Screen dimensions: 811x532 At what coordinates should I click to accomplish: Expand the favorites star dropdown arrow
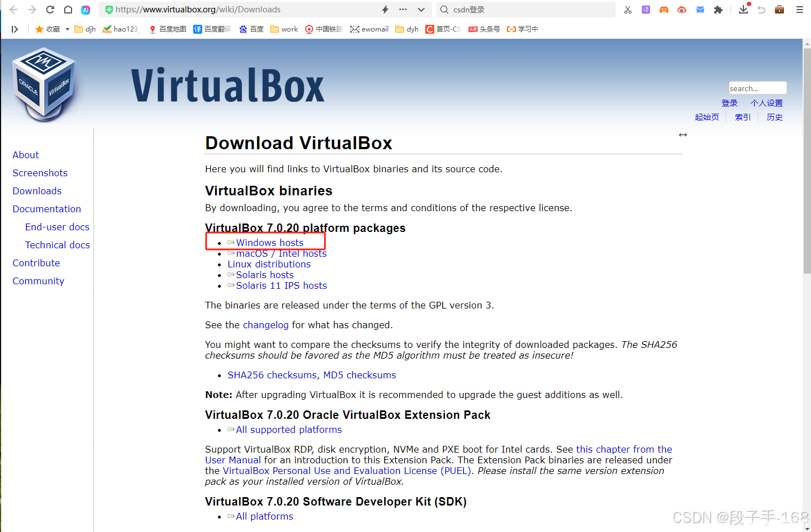point(68,29)
